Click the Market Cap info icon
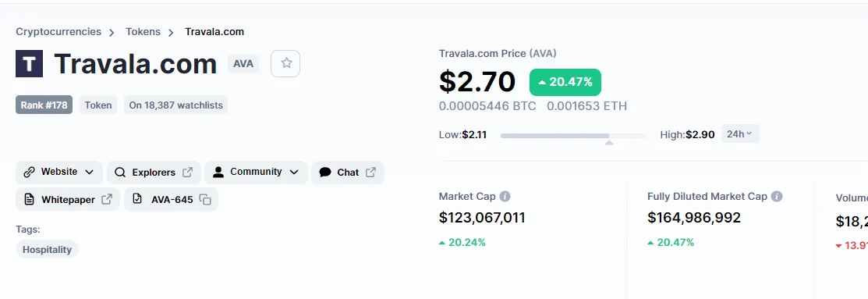This screenshot has width=868, height=299. click(x=505, y=197)
